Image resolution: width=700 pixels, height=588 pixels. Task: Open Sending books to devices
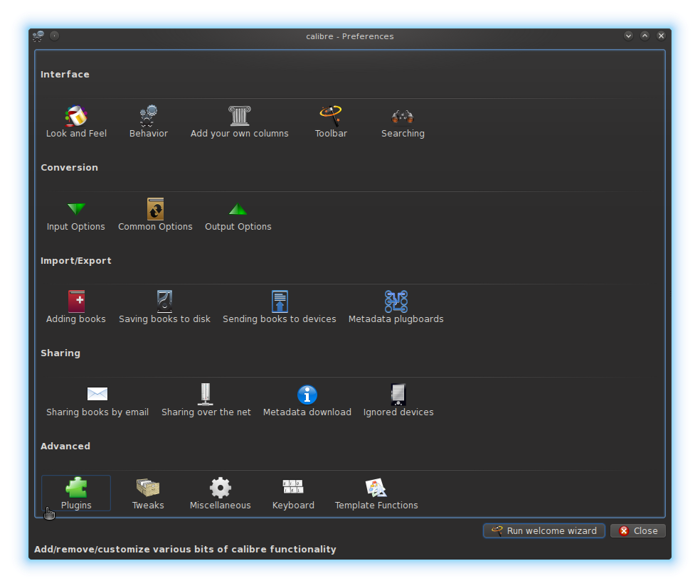pos(280,307)
